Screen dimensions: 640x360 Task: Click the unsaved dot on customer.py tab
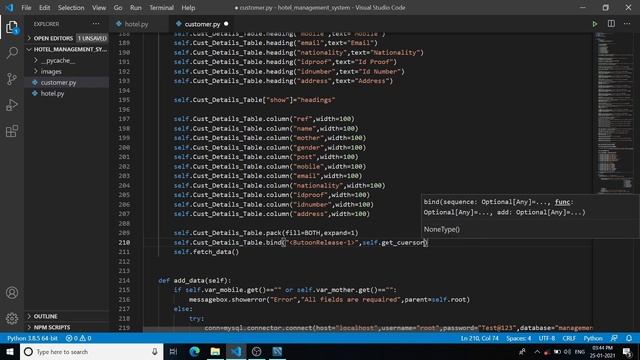pos(226,24)
